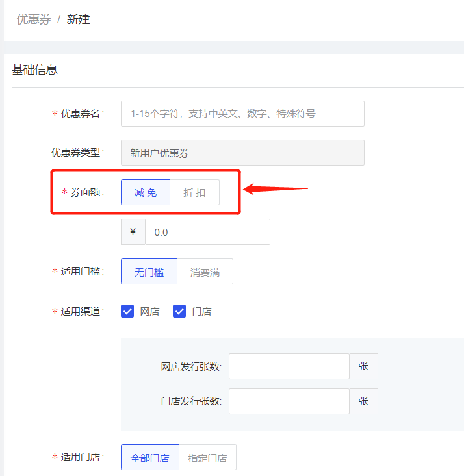
Task: Click the 优惠券 breadcrumb link
Action: 33,19
